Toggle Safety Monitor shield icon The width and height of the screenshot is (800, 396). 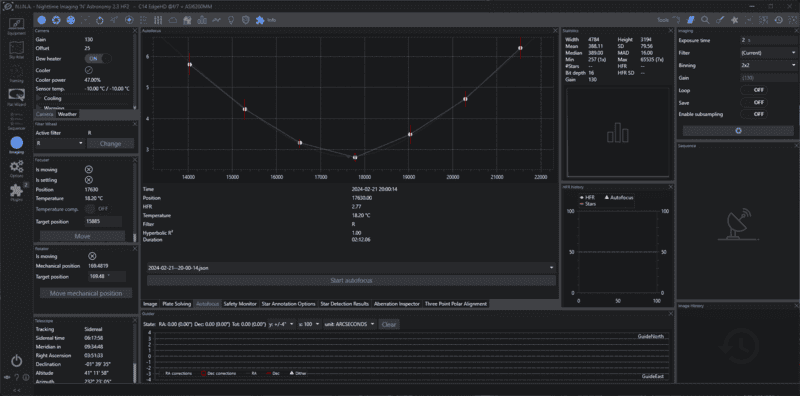(x=245, y=20)
